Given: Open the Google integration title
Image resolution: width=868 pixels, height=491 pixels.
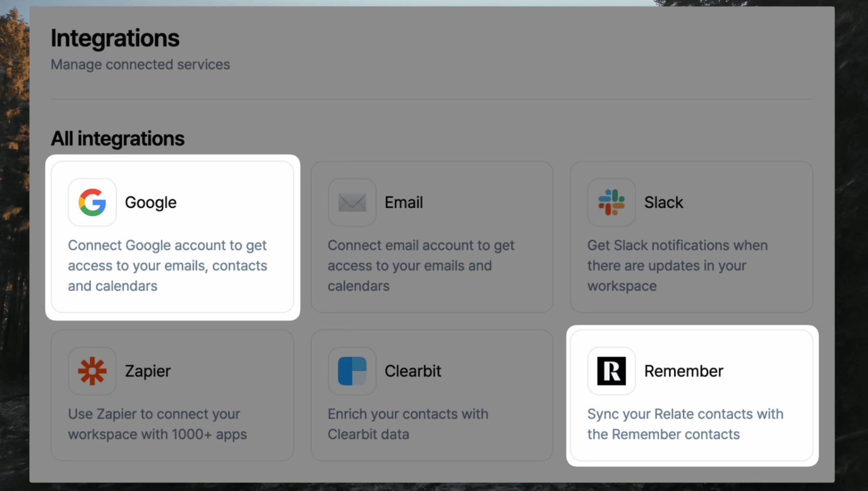Looking at the screenshot, I should 151,203.
